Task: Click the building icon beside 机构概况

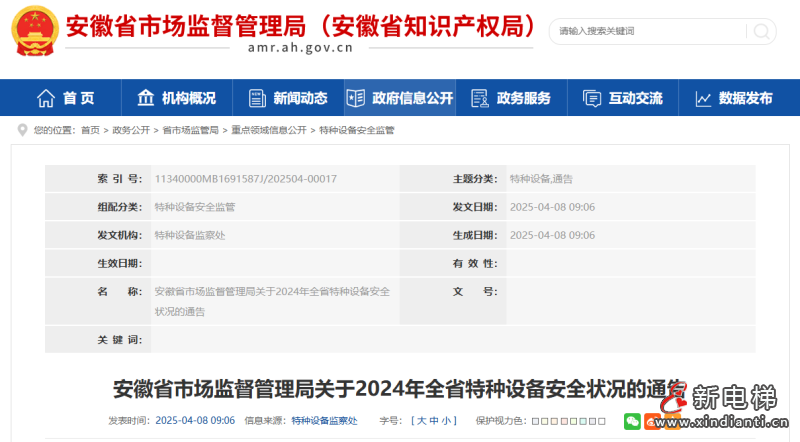Action: pyautogui.click(x=147, y=98)
